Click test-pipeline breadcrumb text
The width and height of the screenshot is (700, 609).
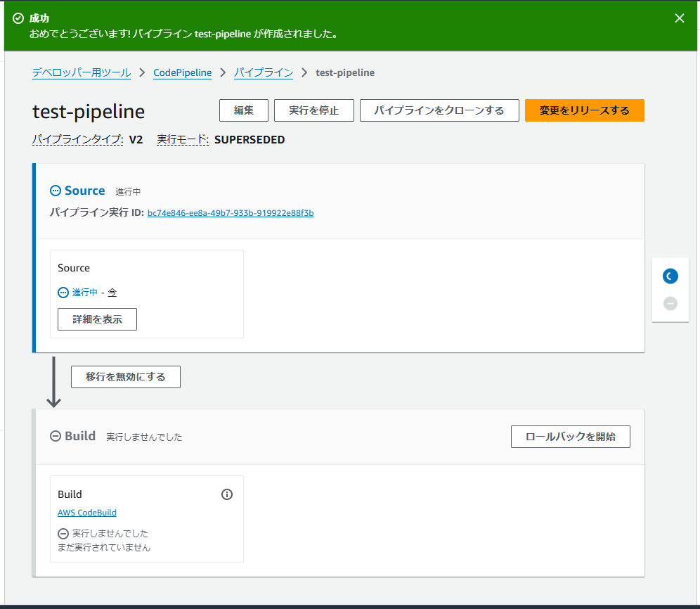(x=345, y=72)
